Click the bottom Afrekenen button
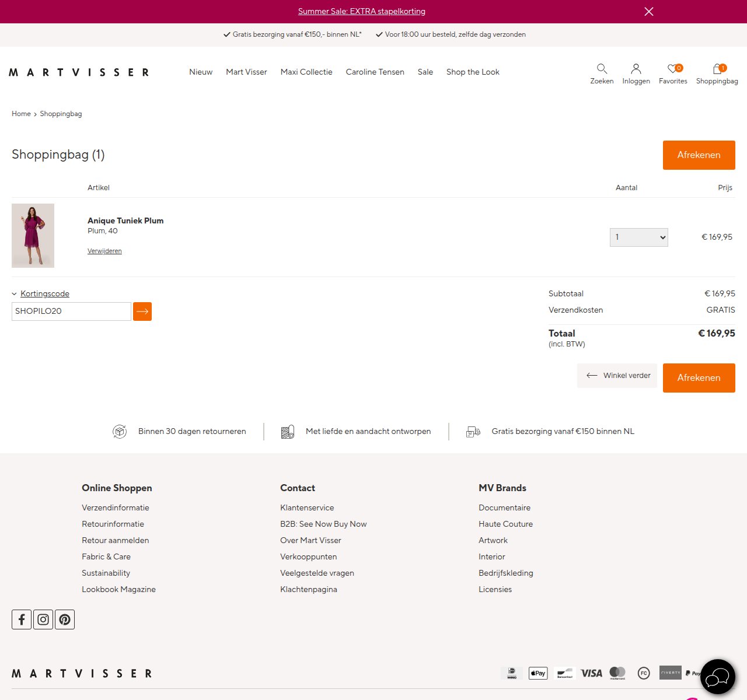Screen dimensions: 747x700 [x=699, y=378]
